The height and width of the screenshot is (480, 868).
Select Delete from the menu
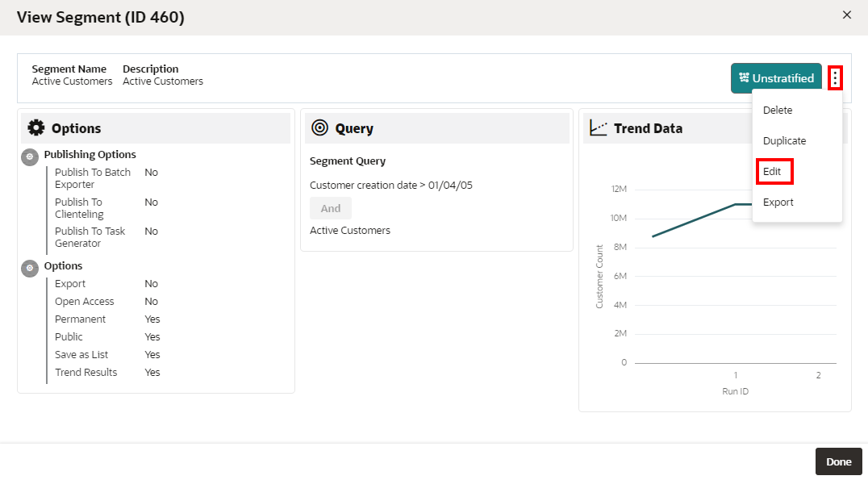coord(777,111)
